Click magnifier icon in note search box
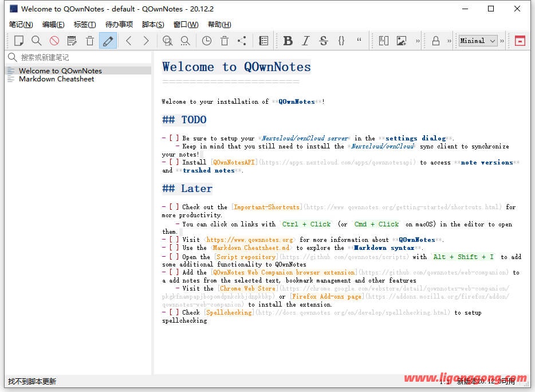Viewport: 535px width, 392px height. 12,57
